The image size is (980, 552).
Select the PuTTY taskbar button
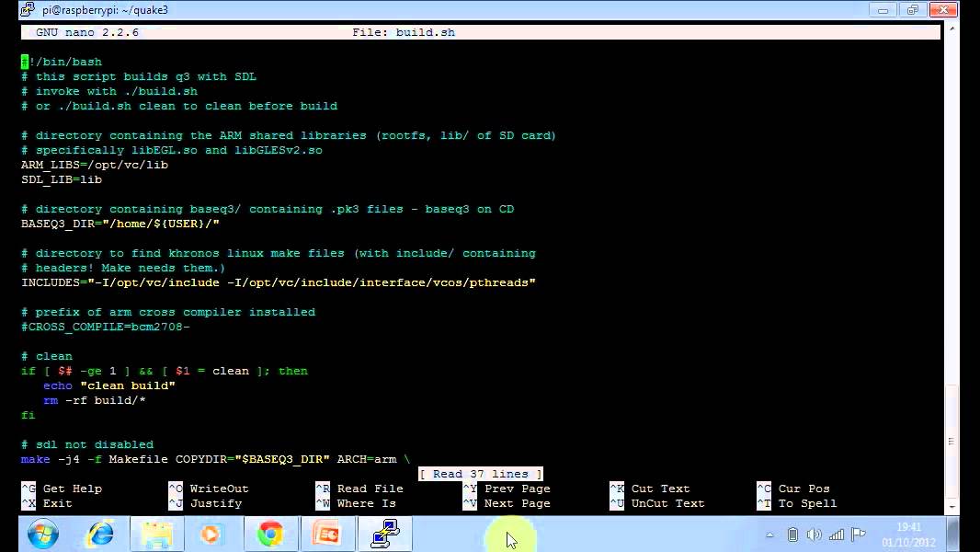pyautogui.click(x=385, y=534)
